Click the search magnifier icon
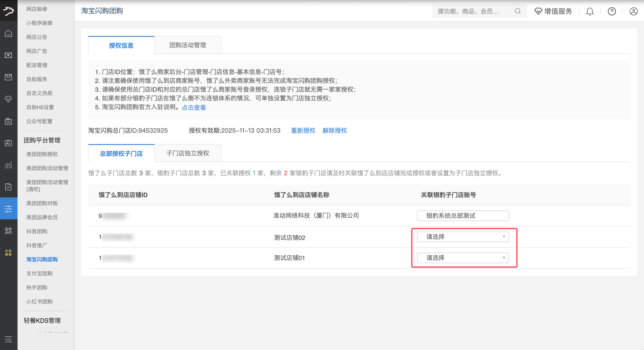This screenshot has width=644, height=350. [517, 11]
